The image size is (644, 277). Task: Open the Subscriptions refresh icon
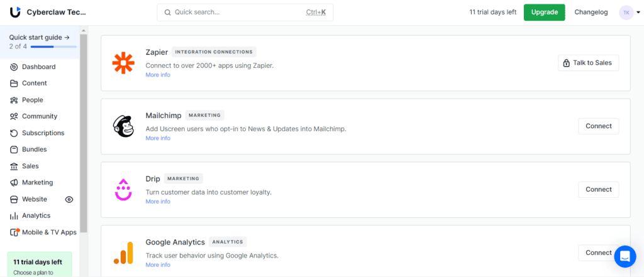point(14,133)
